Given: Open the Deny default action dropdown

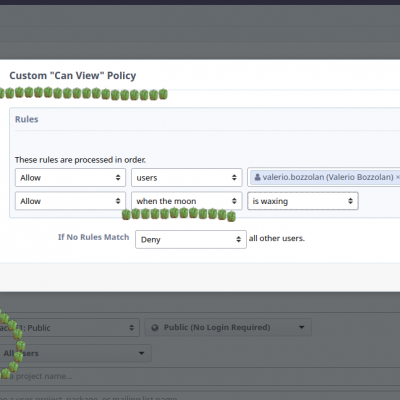Looking at the screenshot, I should click(x=191, y=239).
